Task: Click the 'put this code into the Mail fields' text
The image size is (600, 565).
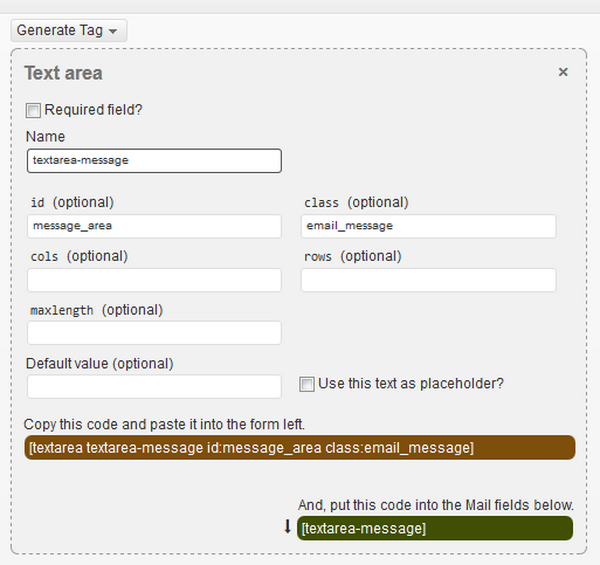Action: click(436, 505)
